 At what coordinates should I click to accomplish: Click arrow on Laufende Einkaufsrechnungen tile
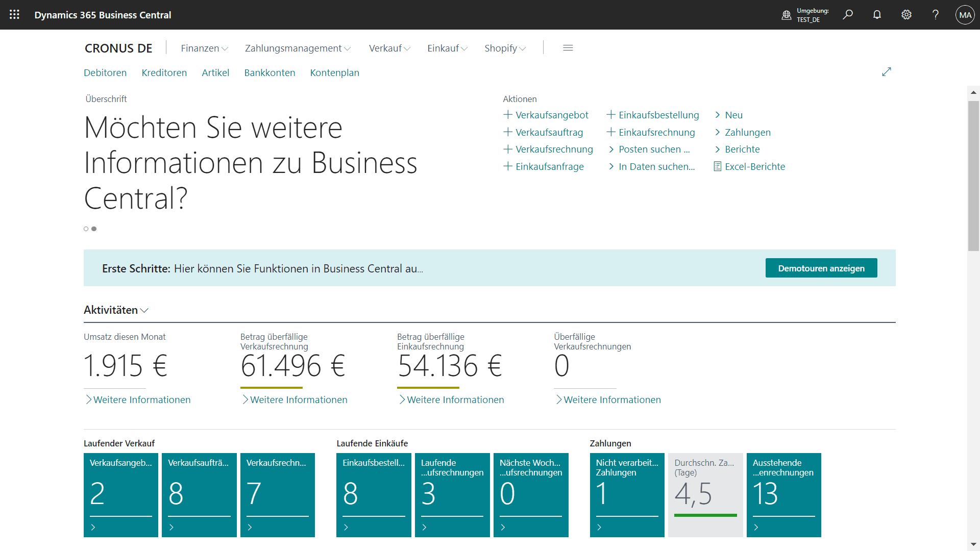(425, 527)
